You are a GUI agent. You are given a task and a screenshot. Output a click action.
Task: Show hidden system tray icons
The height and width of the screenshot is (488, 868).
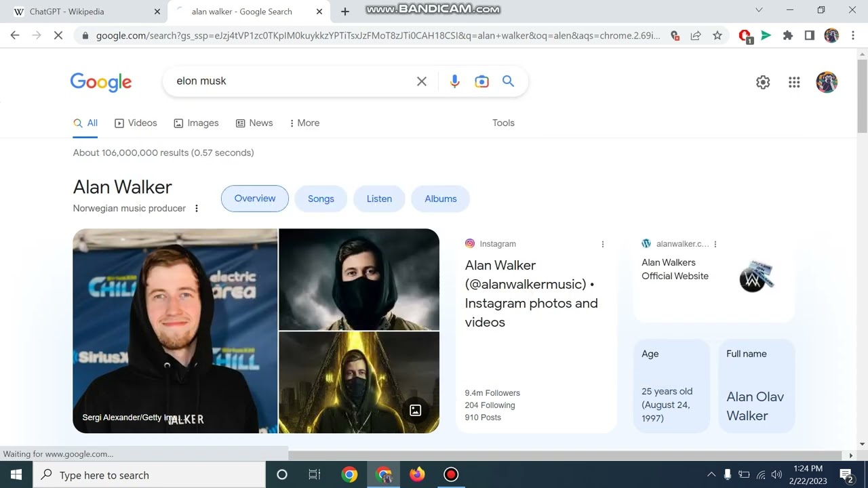coord(711,474)
